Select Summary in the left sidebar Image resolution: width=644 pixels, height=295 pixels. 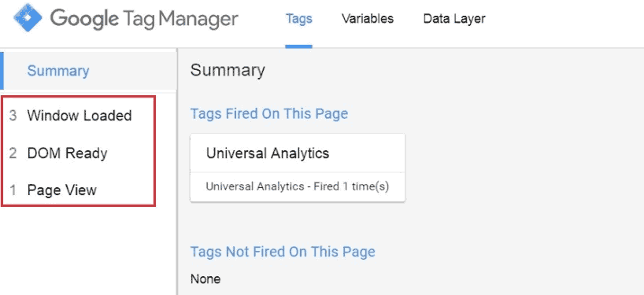(x=88, y=71)
